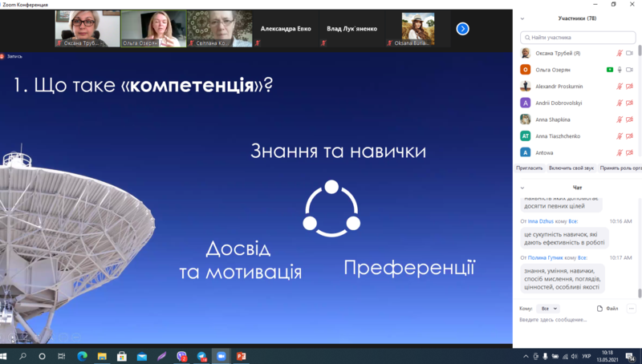
Task: Open chat more options (three dots)
Action: tap(632, 309)
